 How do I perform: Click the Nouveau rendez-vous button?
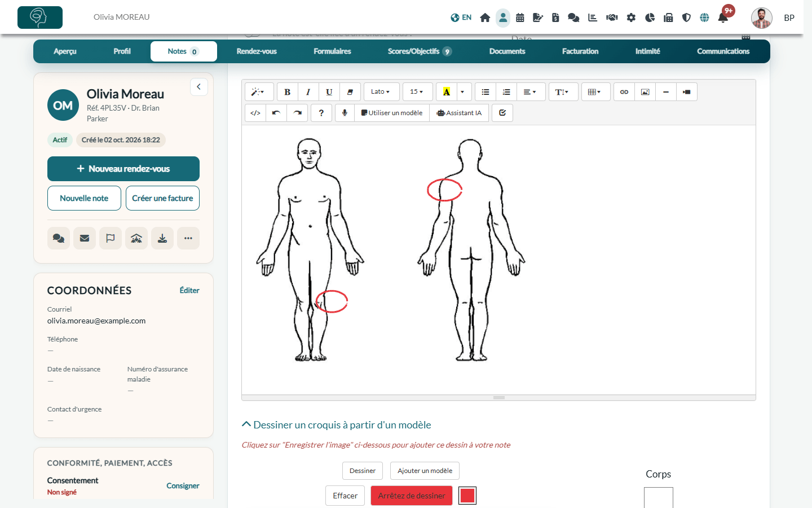pyautogui.click(x=123, y=169)
